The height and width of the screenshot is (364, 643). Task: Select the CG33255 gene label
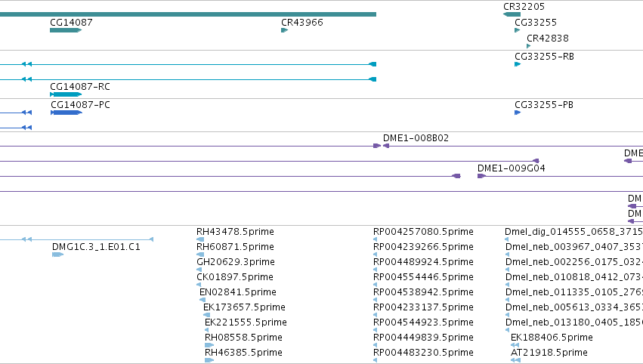coord(536,22)
